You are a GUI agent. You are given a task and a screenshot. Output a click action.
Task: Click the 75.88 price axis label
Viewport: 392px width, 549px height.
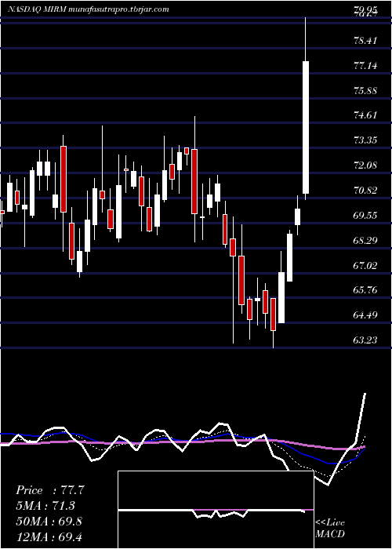(x=365, y=91)
